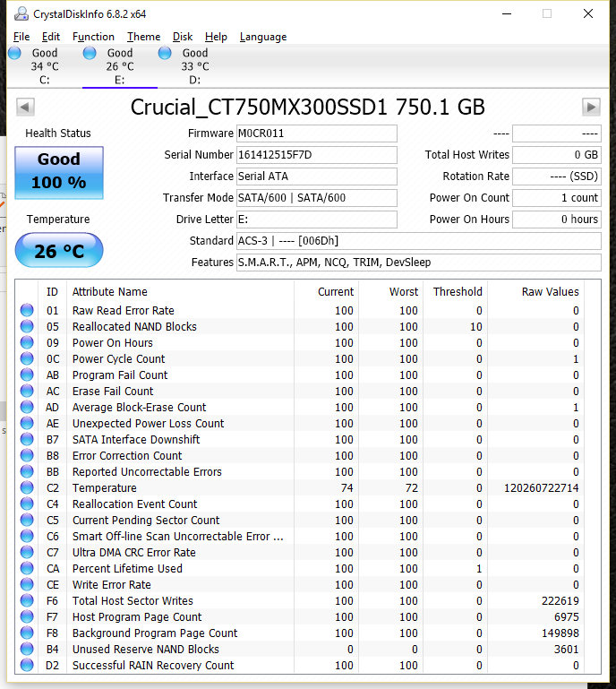Click status orb of Reported Uncorrectable Errors

coord(27,471)
